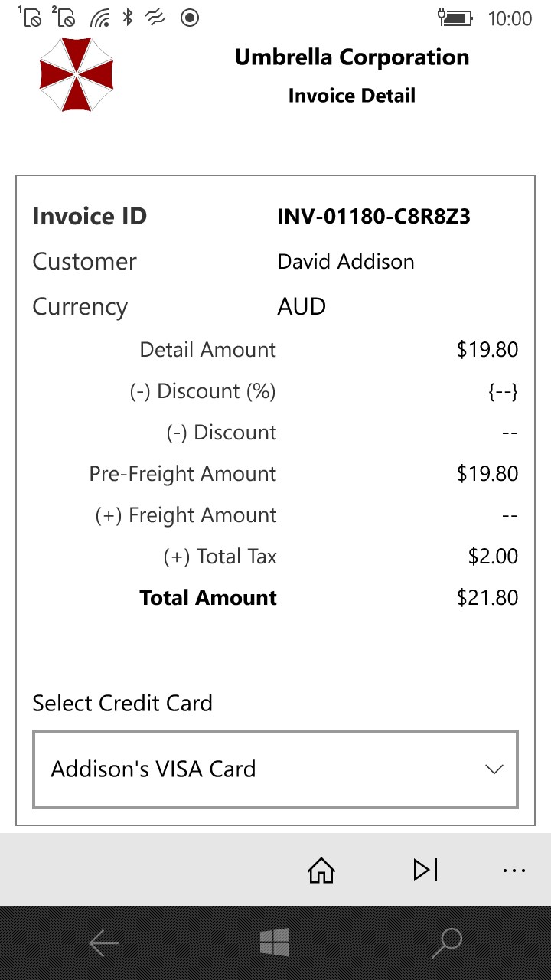Tap the customer name David Addison
The image size is (551, 980).
point(345,262)
